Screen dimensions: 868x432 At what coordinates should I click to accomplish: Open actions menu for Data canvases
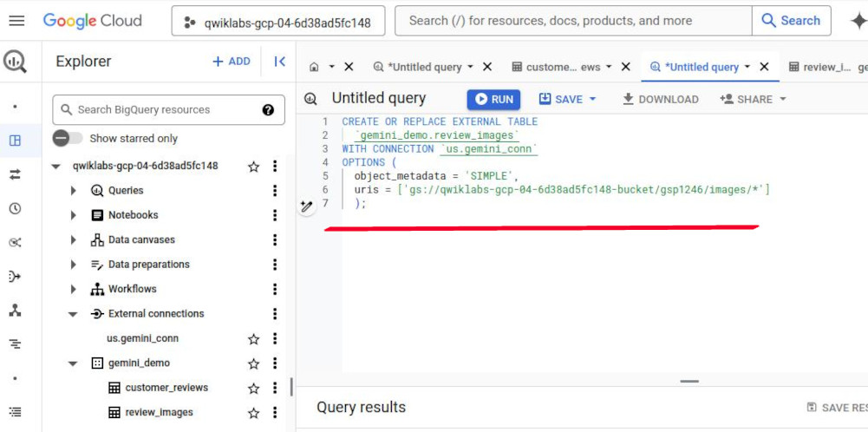tap(275, 239)
